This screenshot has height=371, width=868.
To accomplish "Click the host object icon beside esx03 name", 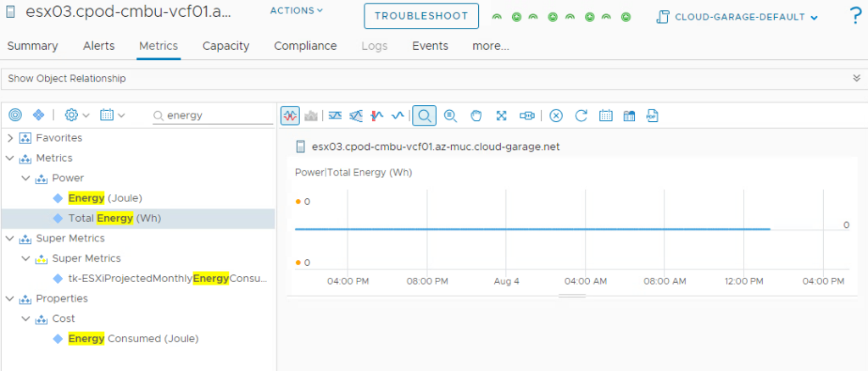I will point(301,147).
